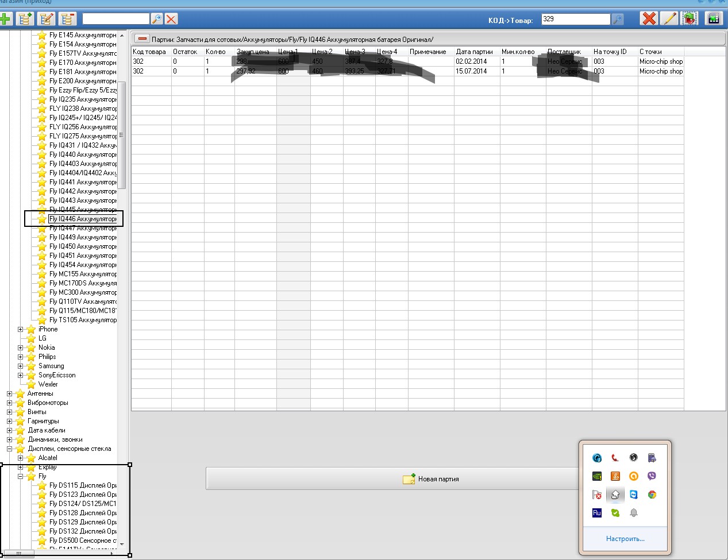Clear the tree search with red X
Viewport: 728px width, 560px height.
tap(171, 19)
